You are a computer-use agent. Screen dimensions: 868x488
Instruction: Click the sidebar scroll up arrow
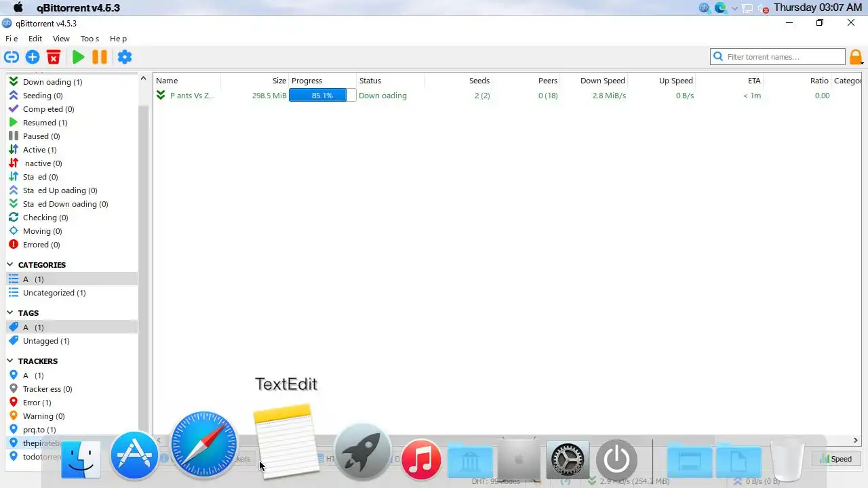pos(143,79)
